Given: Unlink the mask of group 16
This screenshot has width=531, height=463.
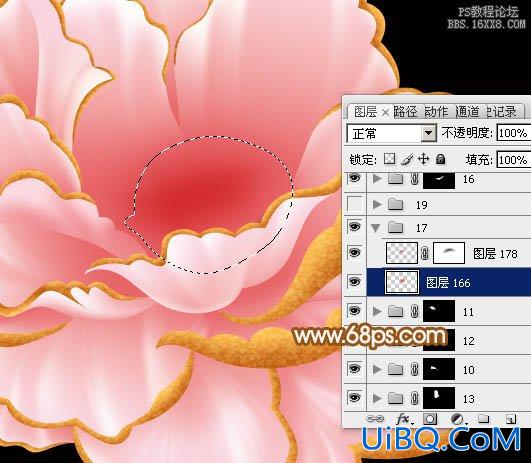Looking at the screenshot, I should point(414,178).
